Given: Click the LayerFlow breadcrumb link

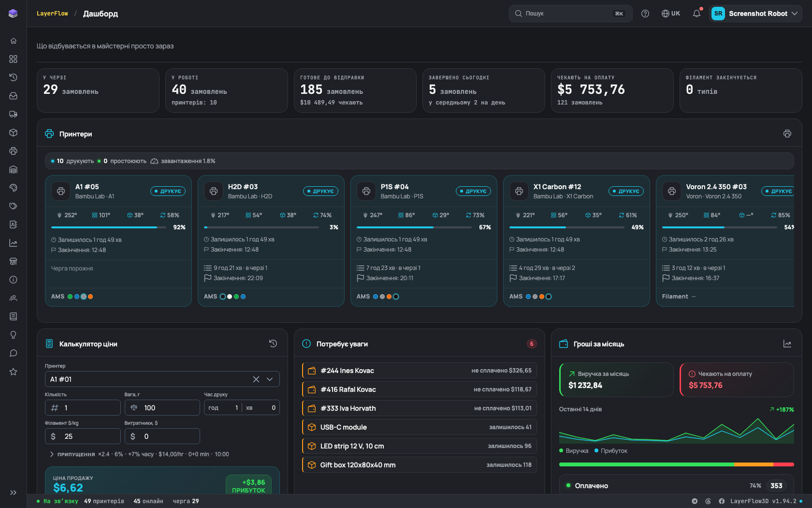Looking at the screenshot, I should tap(52, 14).
